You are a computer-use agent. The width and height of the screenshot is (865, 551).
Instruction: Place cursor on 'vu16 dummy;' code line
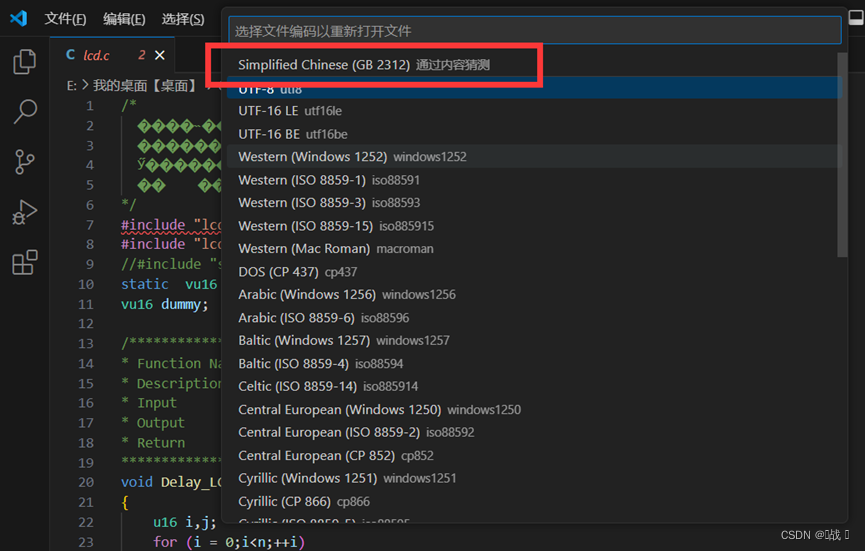(164, 304)
